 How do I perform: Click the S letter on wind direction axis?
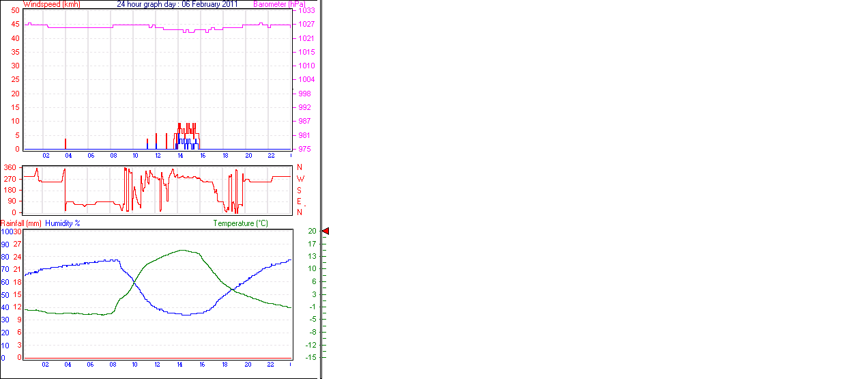(x=299, y=190)
